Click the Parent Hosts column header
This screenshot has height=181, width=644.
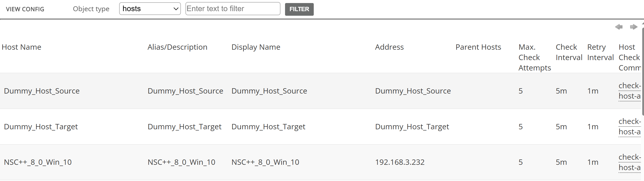point(478,47)
